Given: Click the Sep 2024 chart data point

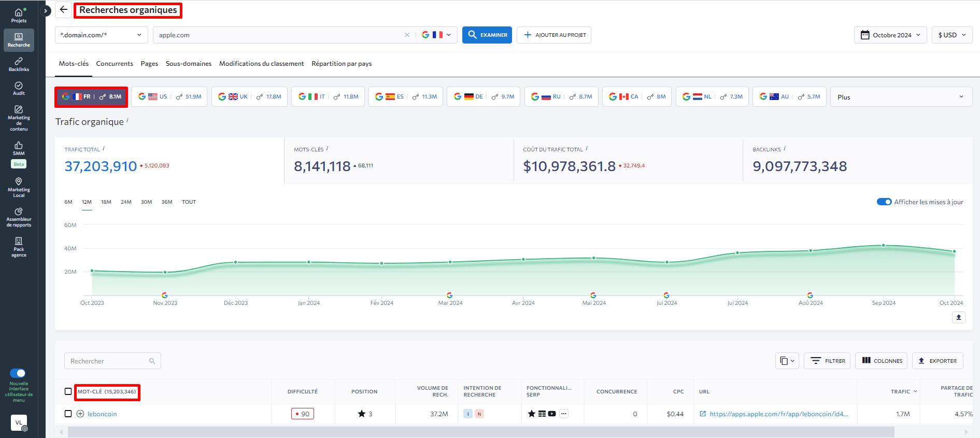Looking at the screenshot, I should pyautogui.click(x=883, y=246).
